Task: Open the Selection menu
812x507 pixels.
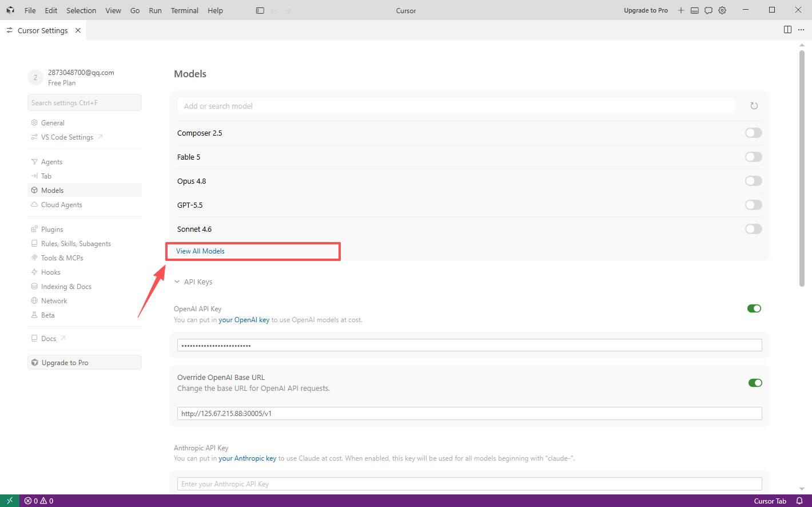Action: pos(81,10)
